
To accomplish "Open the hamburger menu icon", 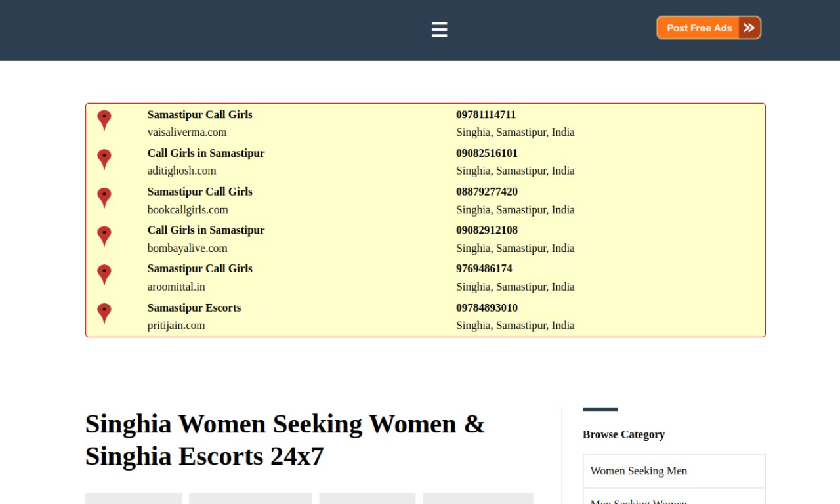I will (439, 30).
